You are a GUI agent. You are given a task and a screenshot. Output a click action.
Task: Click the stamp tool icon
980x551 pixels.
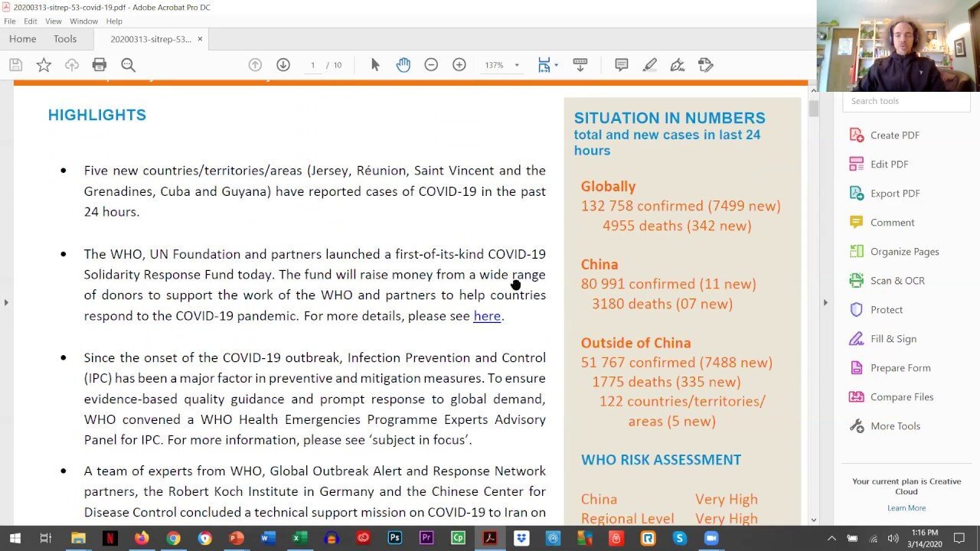(706, 65)
